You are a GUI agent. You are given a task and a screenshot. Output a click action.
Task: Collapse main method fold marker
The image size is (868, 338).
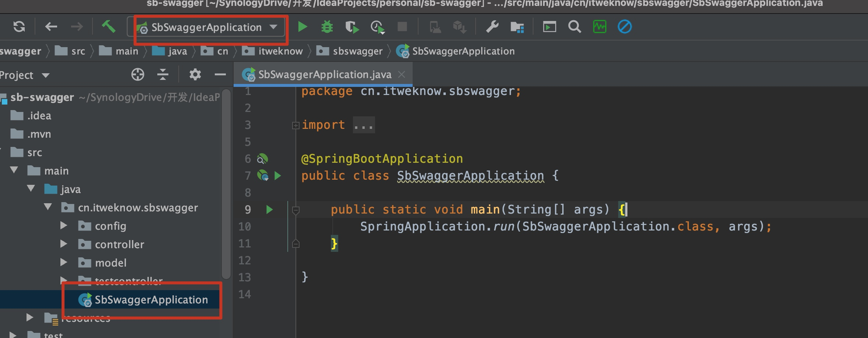click(295, 210)
